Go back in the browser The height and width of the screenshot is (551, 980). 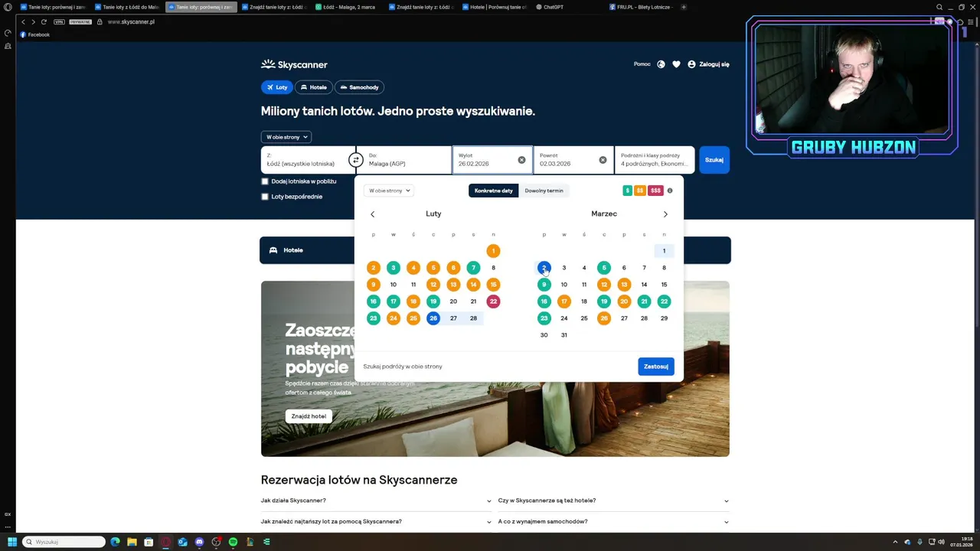[x=23, y=22]
